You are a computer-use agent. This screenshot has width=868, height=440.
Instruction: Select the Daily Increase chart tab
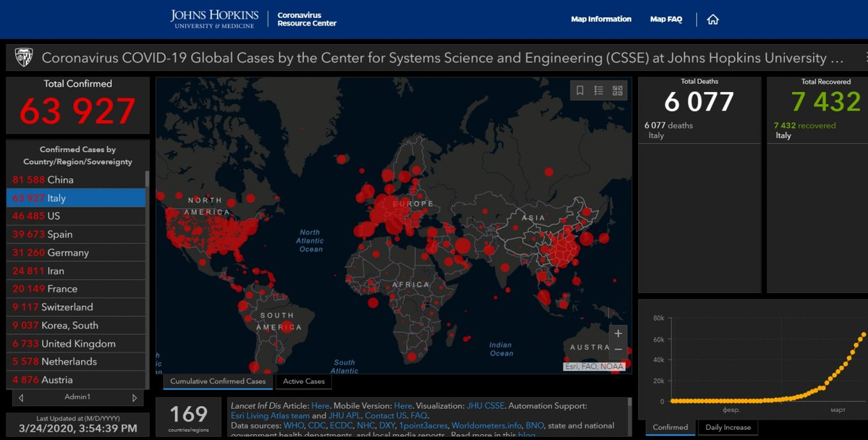coord(728,427)
